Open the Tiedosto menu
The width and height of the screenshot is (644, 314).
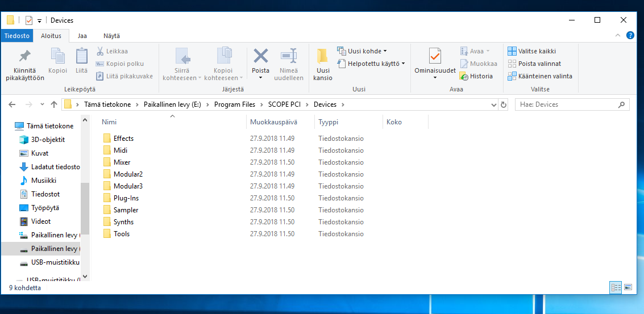point(17,36)
